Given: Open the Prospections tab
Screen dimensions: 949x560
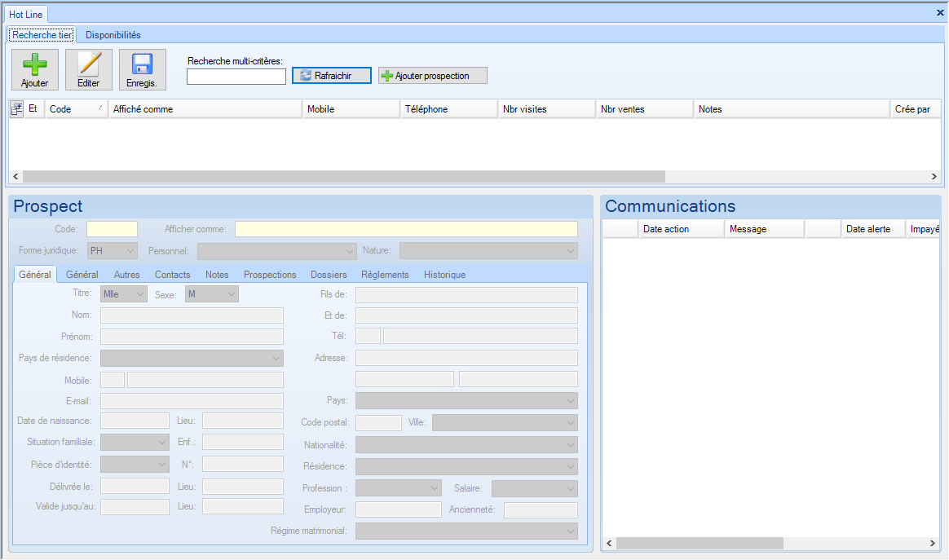Looking at the screenshot, I should (270, 275).
